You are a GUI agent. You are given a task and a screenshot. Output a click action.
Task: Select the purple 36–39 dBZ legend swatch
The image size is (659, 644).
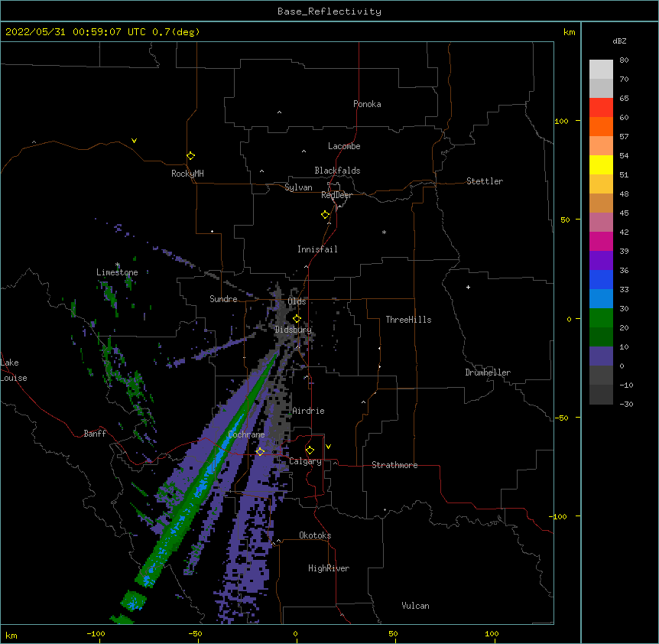601,261
